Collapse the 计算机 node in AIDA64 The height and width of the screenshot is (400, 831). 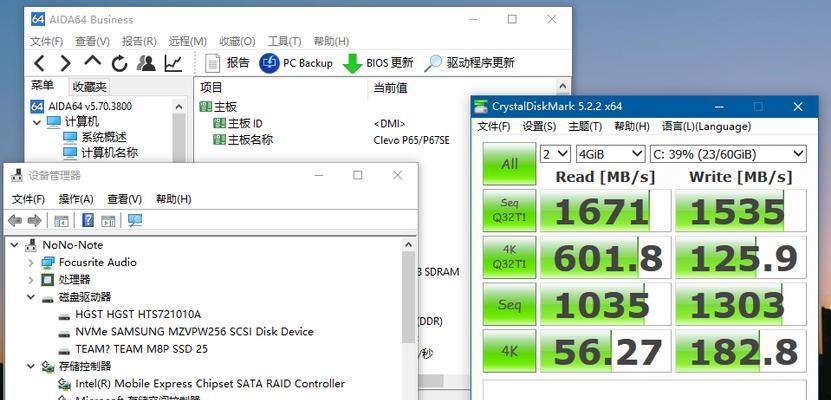37,122
